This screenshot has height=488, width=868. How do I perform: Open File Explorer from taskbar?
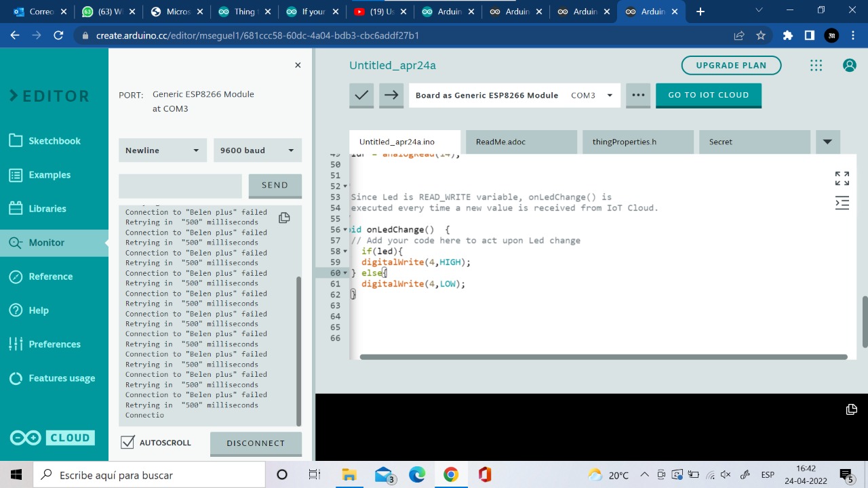tap(349, 474)
